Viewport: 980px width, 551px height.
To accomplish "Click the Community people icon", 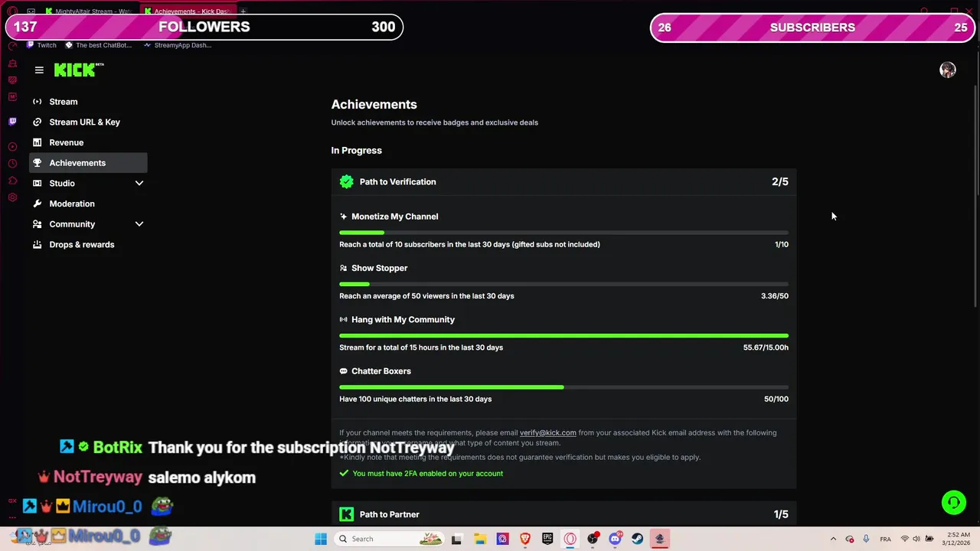I will 37,224.
